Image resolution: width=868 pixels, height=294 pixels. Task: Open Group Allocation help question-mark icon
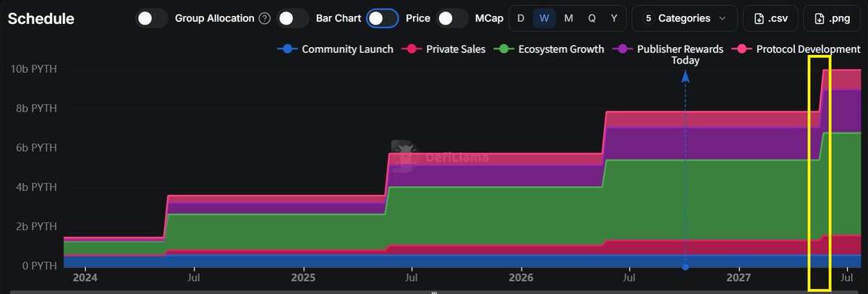coord(265,18)
